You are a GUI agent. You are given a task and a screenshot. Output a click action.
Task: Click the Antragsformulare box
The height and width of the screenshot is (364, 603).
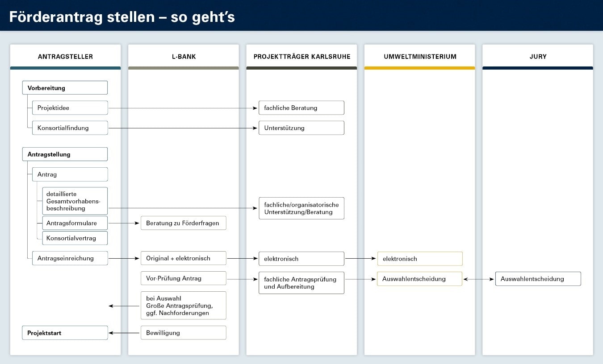coord(75,223)
